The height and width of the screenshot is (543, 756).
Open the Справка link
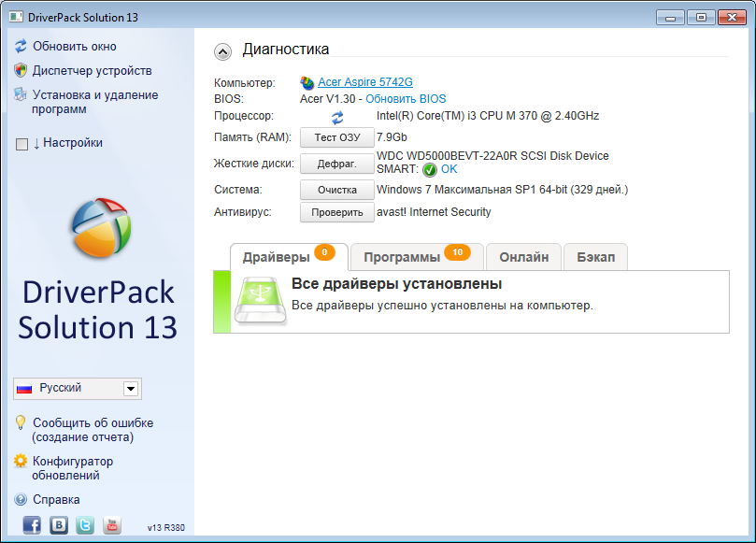(56, 500)
